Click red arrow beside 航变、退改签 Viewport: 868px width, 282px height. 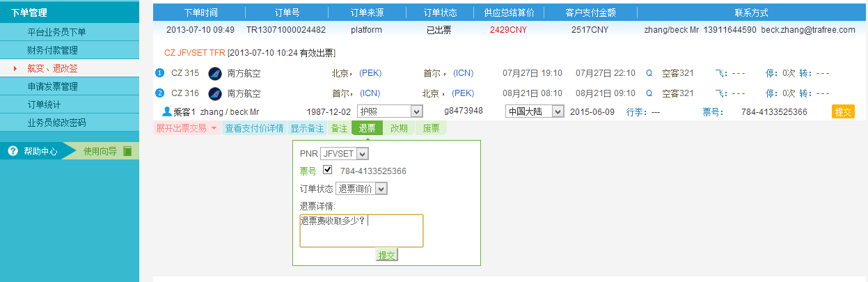(15, 68)
